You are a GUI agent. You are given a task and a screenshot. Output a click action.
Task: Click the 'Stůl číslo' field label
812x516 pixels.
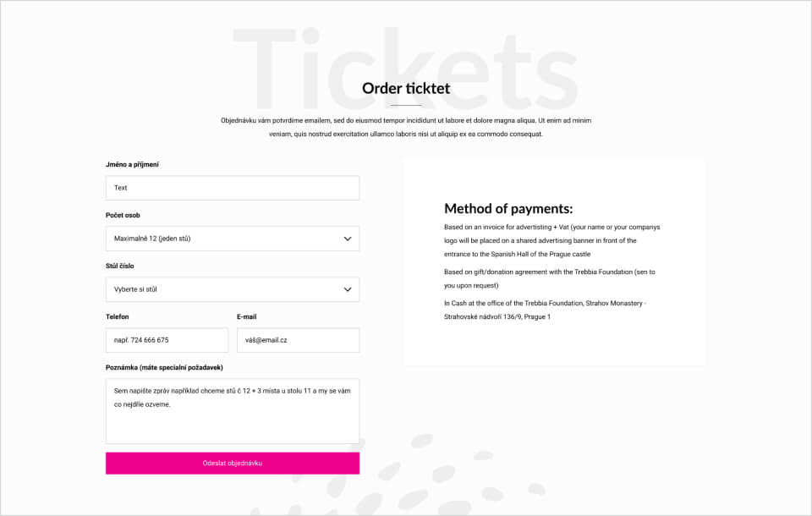tap(119, 266)
